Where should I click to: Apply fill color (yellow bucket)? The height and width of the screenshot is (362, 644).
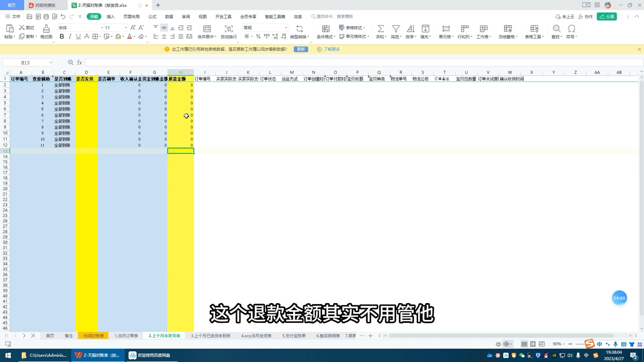pos(118,37)
